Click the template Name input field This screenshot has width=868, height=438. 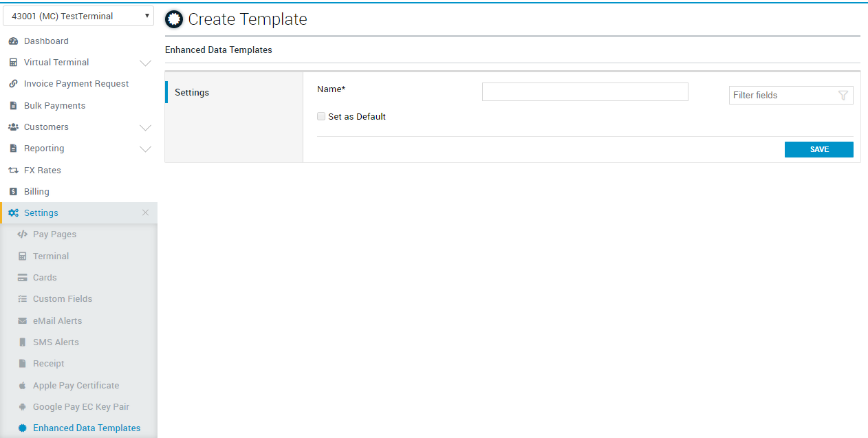(x=585, y=92)
